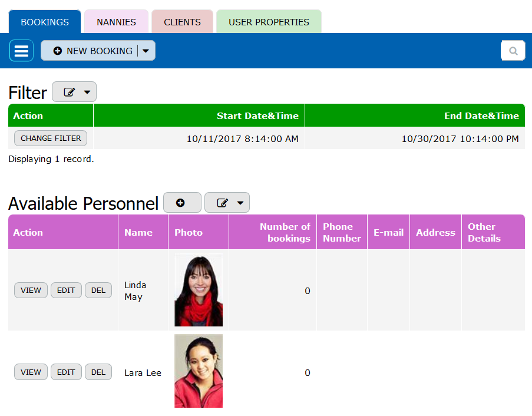The image size is (532, 416).
Task: Click Lara Lee's photo thumbnail
Action: click(x=199, y=371)
